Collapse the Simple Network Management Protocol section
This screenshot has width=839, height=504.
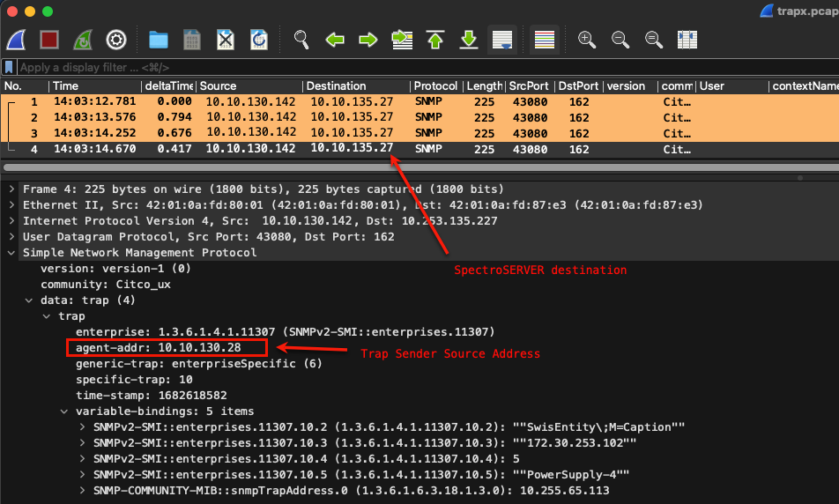pos(11,253)
